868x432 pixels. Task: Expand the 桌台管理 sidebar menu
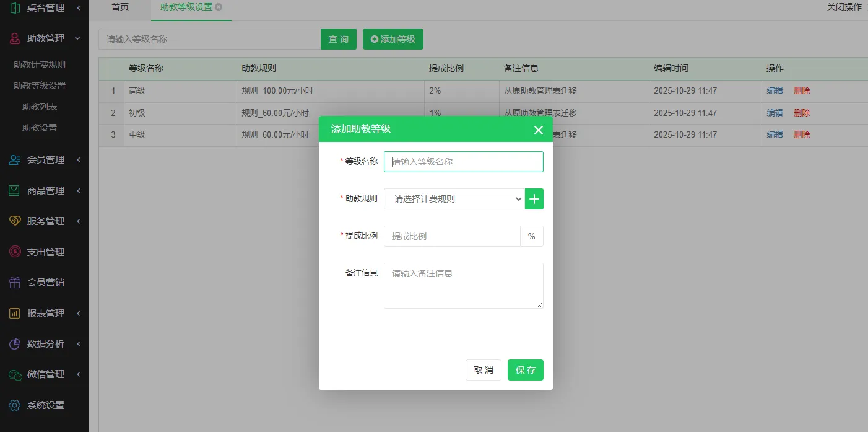46,8
